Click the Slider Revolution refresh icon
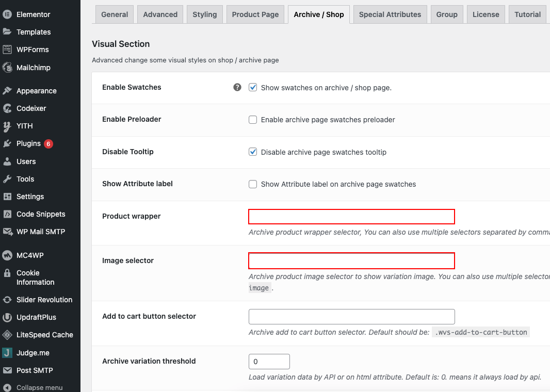 [x=7, y=300]
